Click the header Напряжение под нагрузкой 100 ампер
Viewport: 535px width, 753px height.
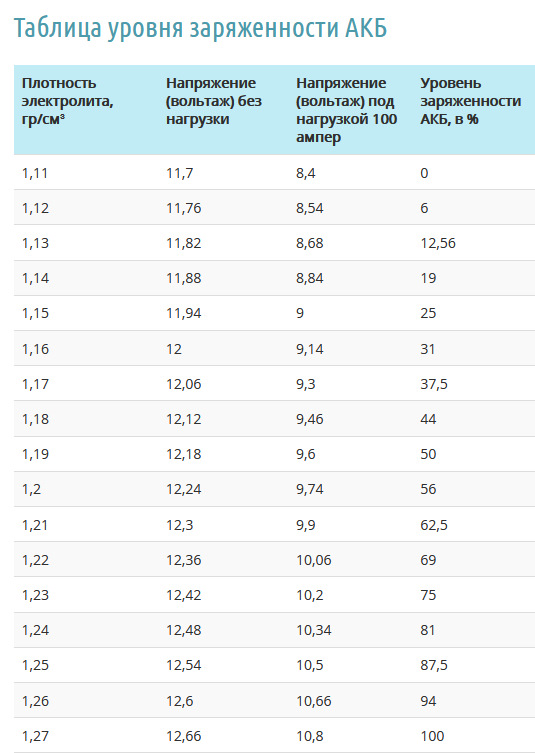[x=346, y=110]
